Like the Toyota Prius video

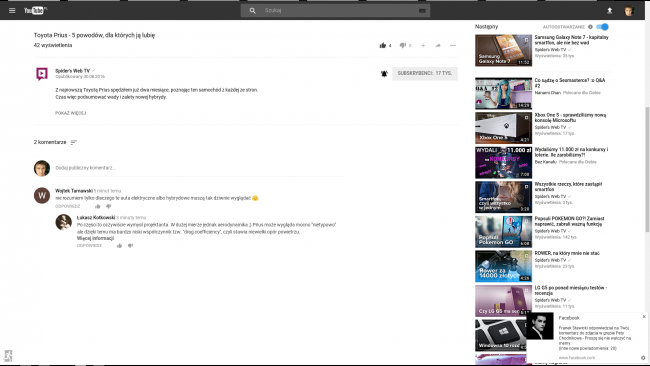point(383,45)
